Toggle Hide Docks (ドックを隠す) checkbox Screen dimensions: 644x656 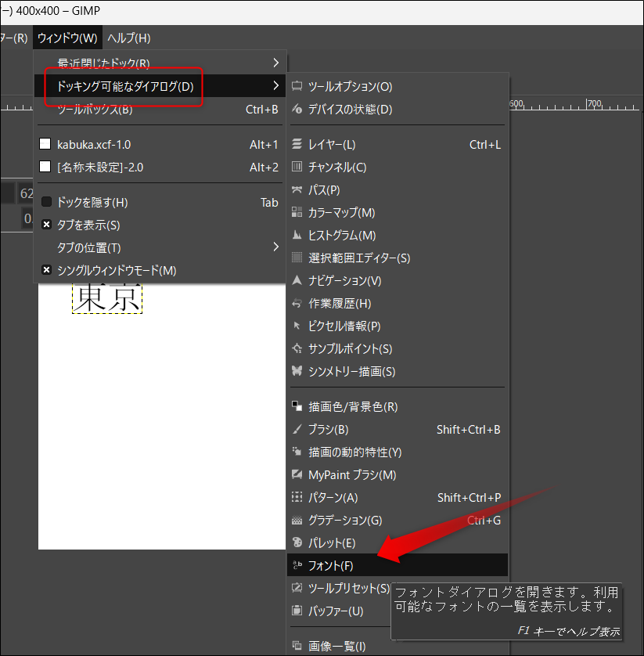point(46,202)
